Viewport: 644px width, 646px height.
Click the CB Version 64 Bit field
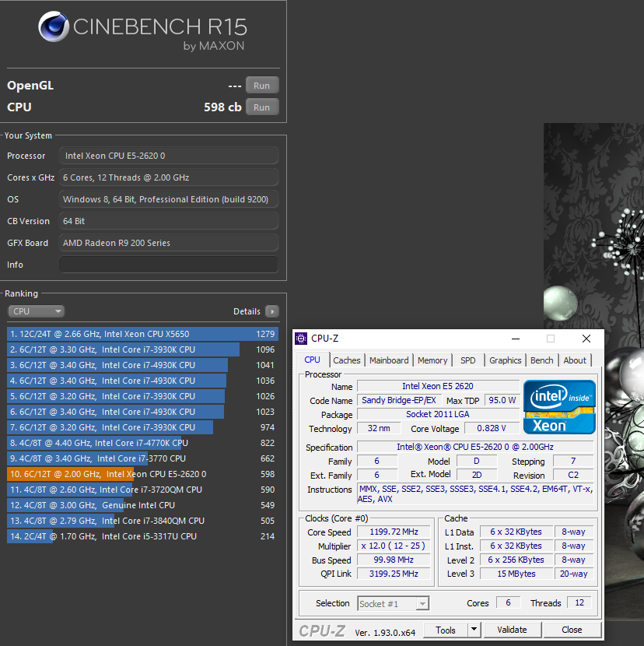point(169,221)
